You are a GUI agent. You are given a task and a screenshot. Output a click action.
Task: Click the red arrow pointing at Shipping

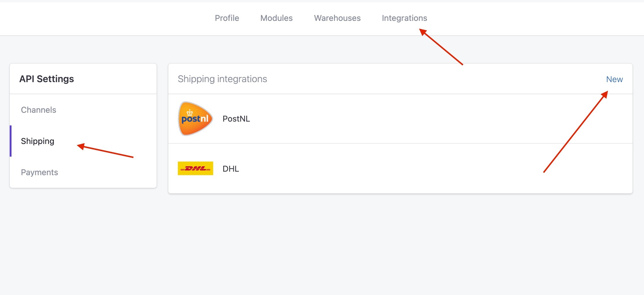pos(105,151)
